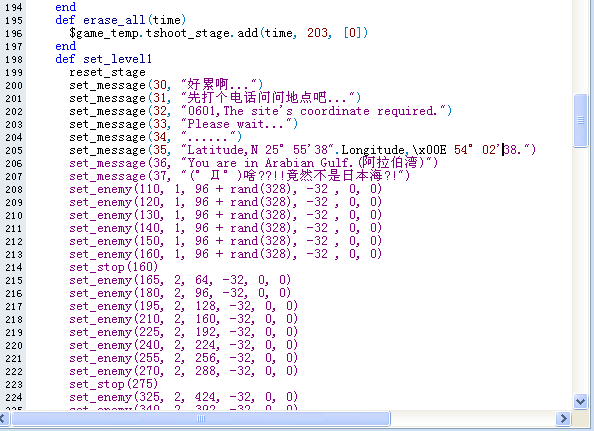Click the vertical scrollbar thumb
This screenshot has width=594, height=431.
click(x=580, y=120)
